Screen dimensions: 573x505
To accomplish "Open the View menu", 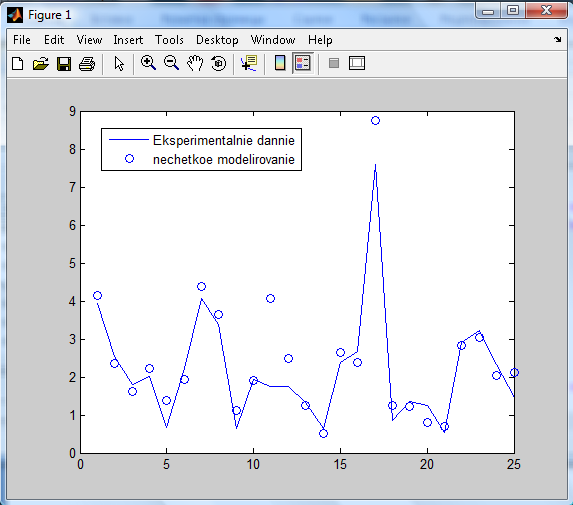I will pyautogui.click(x=89, y=39).
